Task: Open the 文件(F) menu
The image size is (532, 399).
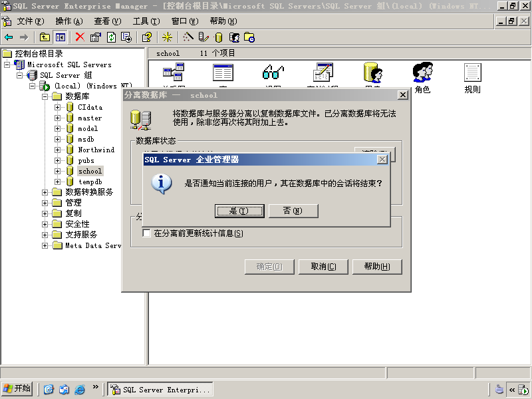Action: click(31, 21)
